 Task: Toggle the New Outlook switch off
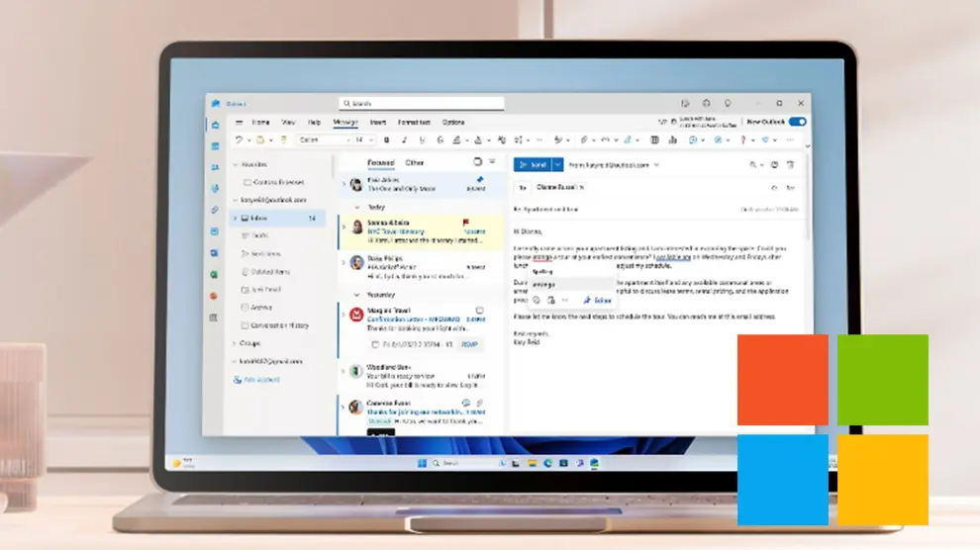click(x=797, y=122)
